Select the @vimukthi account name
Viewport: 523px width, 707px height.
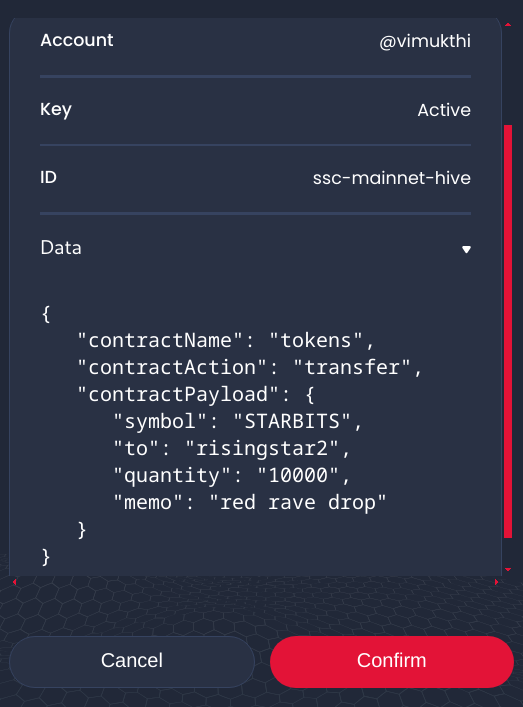pyautogui.click(x=425, y=41)
